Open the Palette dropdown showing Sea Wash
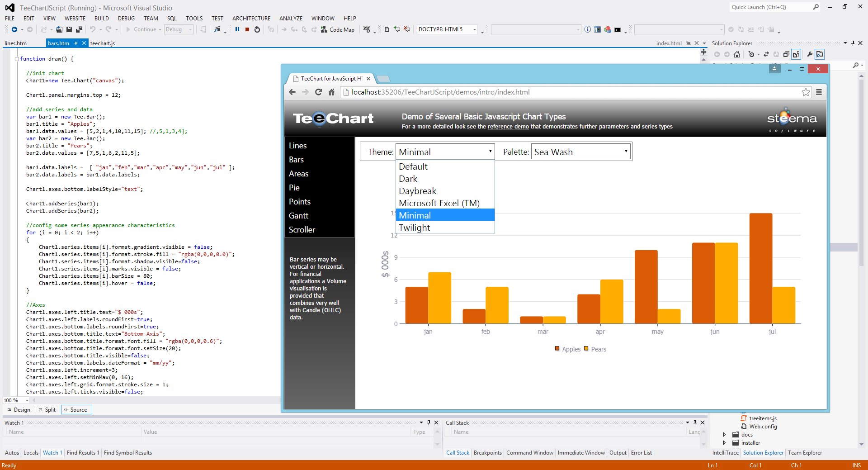The width and height of the screenshot is (868, 470). click(x=580, y=152)
